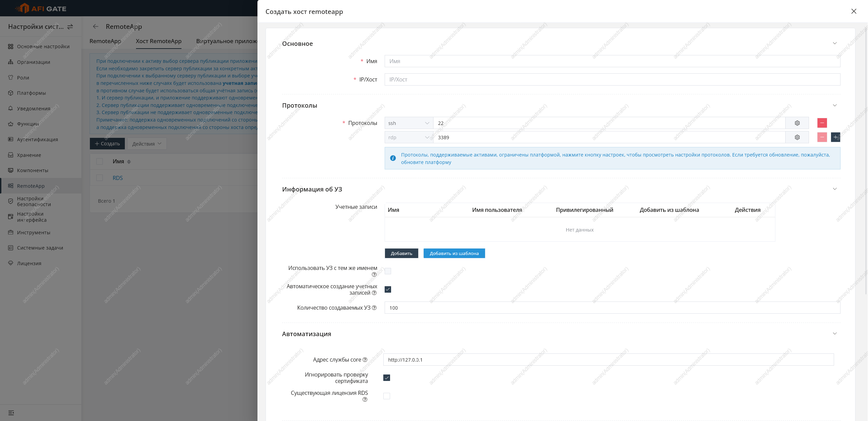Uncheck automatic account creation checkbox
Screen dimensions: 868x421
pyautogui.click(x=388, y=289)
